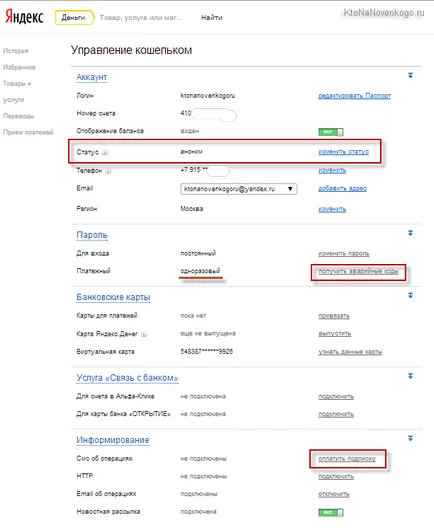This screenshot has height=528, width=434.
Task: Focus the search field for товар, услуга
Action: pyautogui.click(x=141, y=18)
